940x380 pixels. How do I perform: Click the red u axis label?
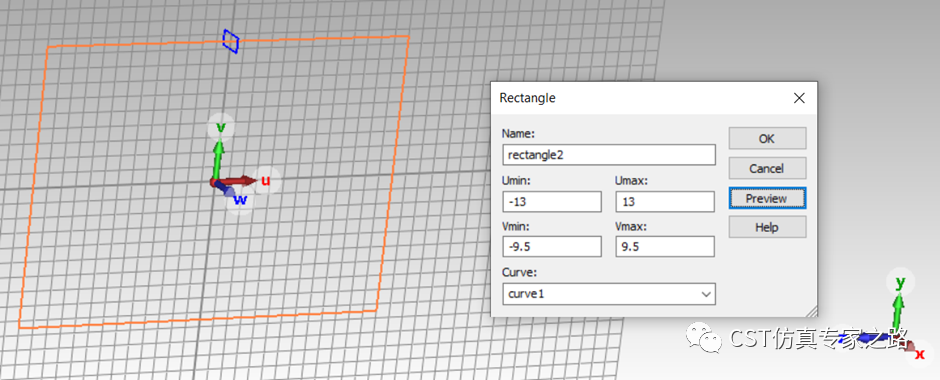point(266,180)
